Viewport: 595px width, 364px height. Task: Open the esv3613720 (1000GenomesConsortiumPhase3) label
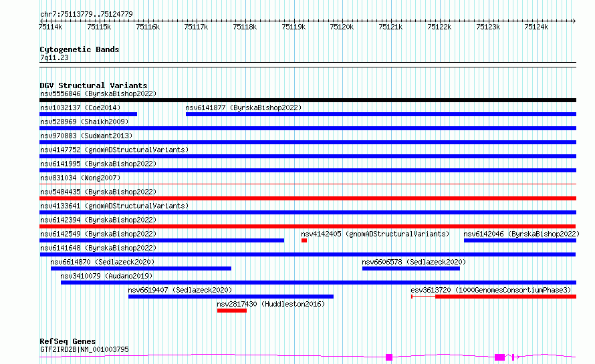coord(491,290)
